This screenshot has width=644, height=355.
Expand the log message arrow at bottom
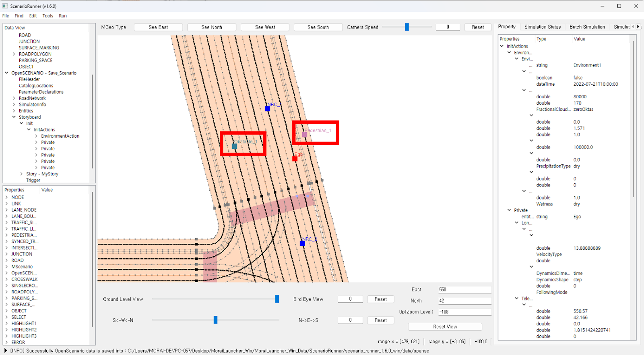click(x=5, y=351)
